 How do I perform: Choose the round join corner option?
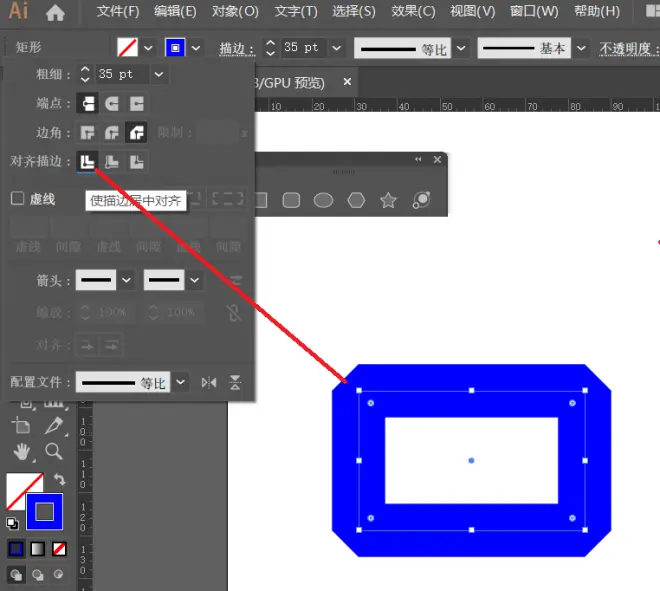coord(112,133)
